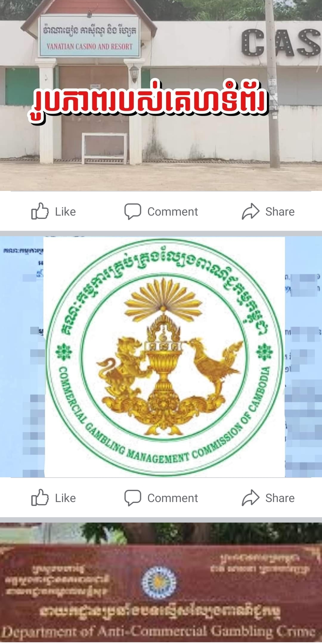Tap the share arrow icon under the Commission logo post

[250, 498]
